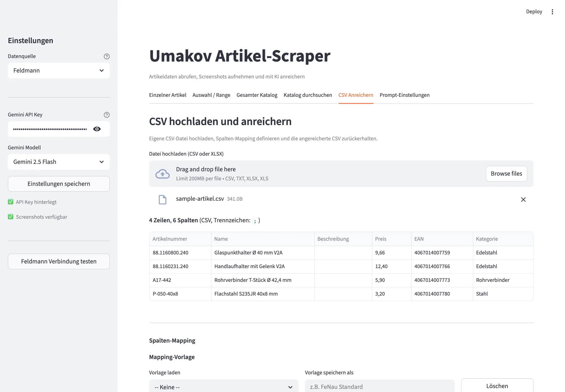Click the Screenshots verfügbar status
The height and width of the screenshot is (392, 565).
pos(38,217)
